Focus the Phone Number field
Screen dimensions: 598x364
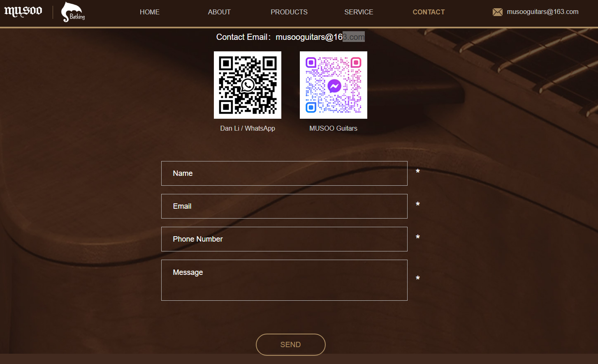point(284,239)
